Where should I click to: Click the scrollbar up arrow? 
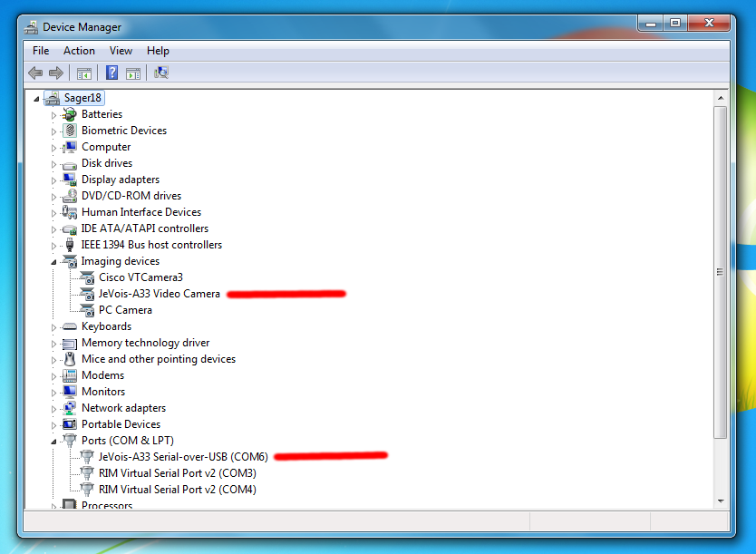pyautogui.click(x=721, y=98)
